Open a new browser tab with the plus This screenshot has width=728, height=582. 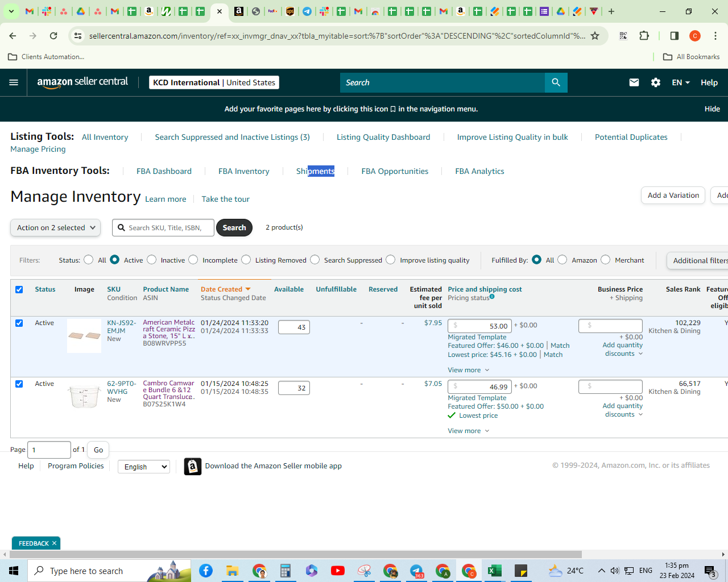point(611,11)
